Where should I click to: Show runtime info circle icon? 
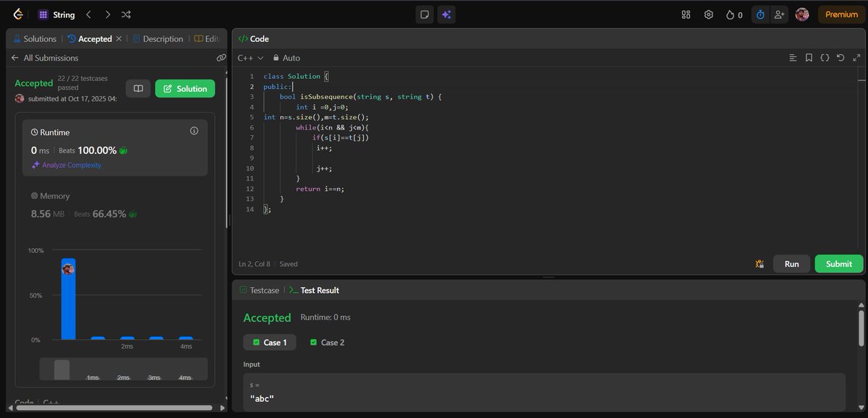point(194,131)
